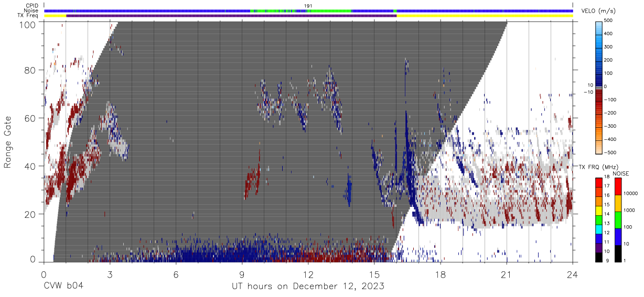Click the TX Freq row label
The width and height of the screenshot is (644, 297).
(28, 16)
